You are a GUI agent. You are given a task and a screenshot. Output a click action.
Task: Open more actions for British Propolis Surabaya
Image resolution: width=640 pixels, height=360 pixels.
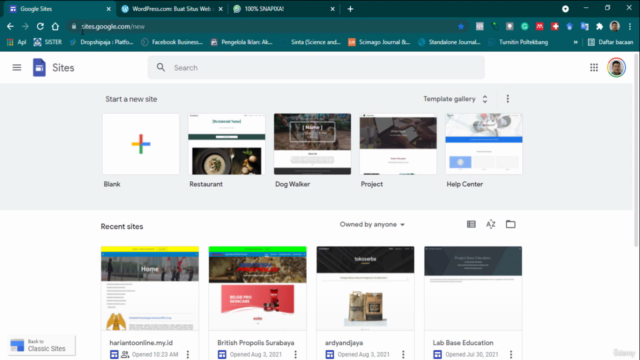tap(296, 354)
